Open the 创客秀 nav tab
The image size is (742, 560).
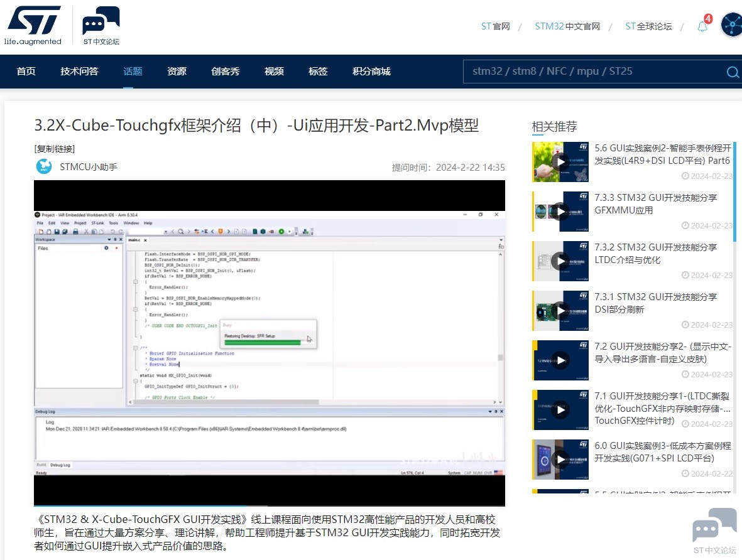(x=226, y=72)
